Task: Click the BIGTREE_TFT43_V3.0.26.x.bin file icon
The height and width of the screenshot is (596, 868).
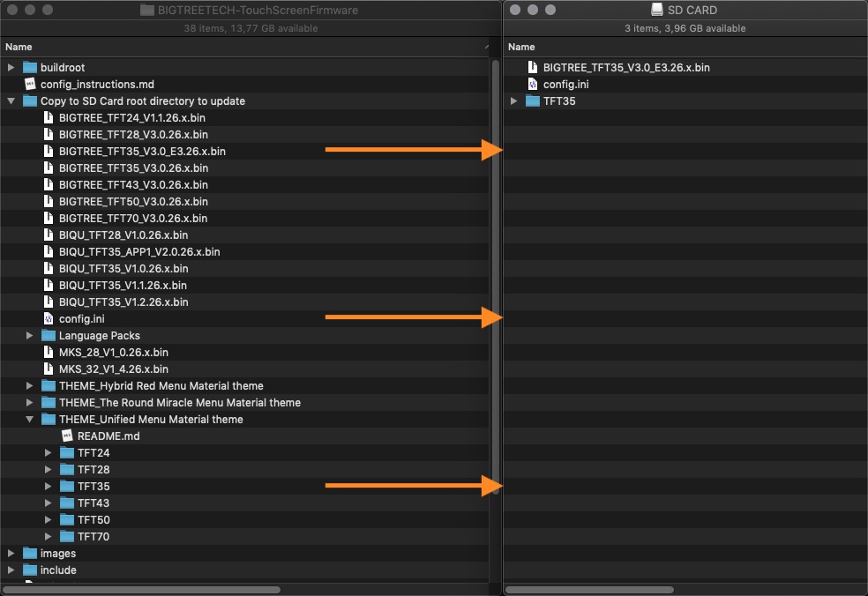Action: pyautogui.click(x=49, y=185)
